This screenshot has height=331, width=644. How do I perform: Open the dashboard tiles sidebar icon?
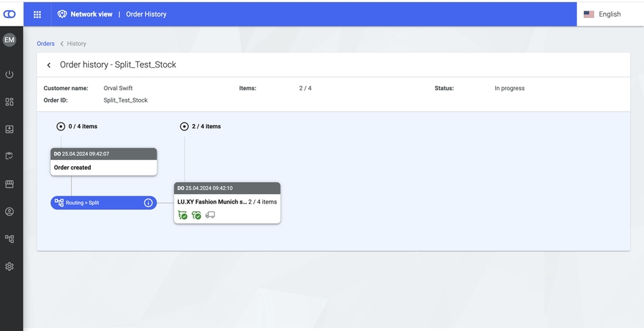click(x=9, y=102)
